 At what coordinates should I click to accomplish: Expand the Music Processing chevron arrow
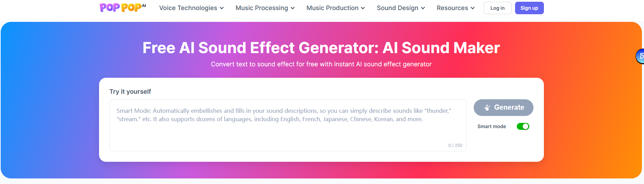click(293, 8)
